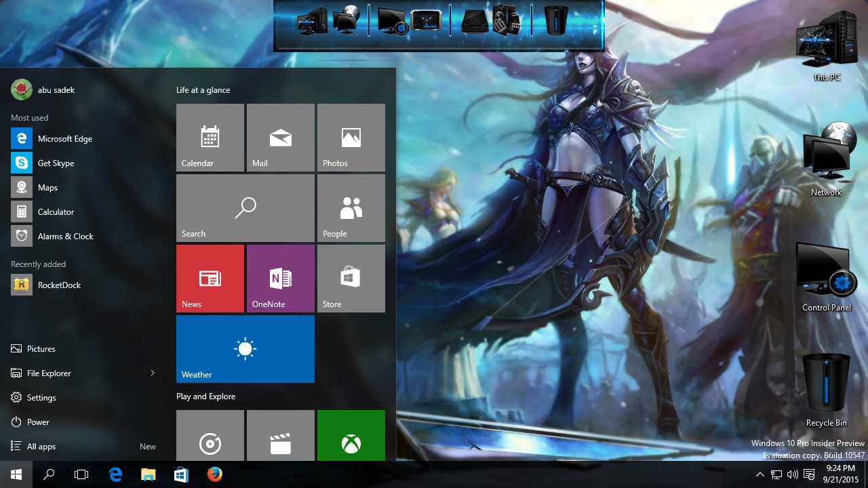Select the Recycle Bin desktop icon
Image resolution: width=868 pixels, height=488 pixels.
pos(826,390)
